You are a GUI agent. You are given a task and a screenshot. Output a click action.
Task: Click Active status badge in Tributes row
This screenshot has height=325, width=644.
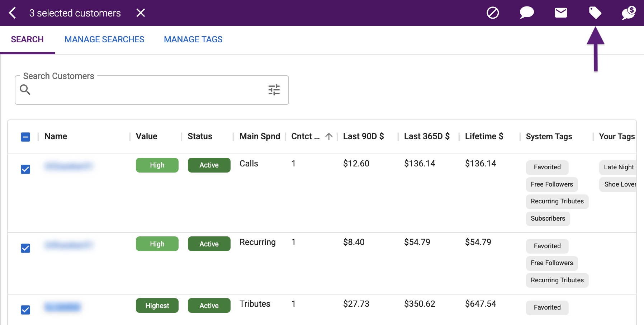(x=209, y=306)
